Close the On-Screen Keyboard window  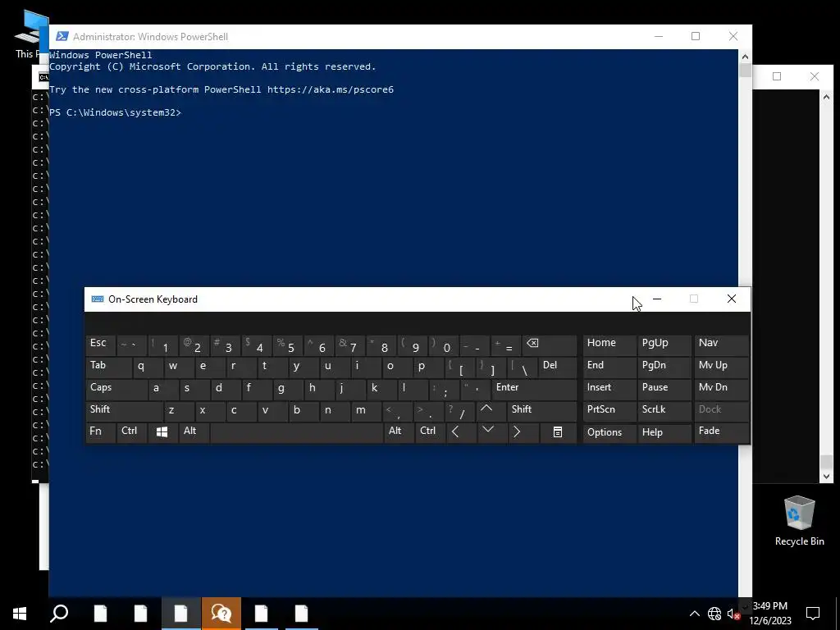[x=731, y=299]
